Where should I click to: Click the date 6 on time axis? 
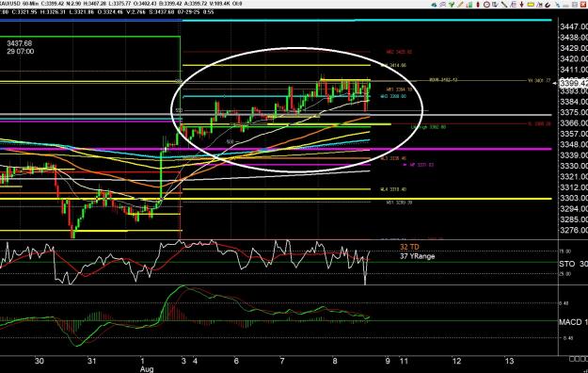(x=236, y=361)
